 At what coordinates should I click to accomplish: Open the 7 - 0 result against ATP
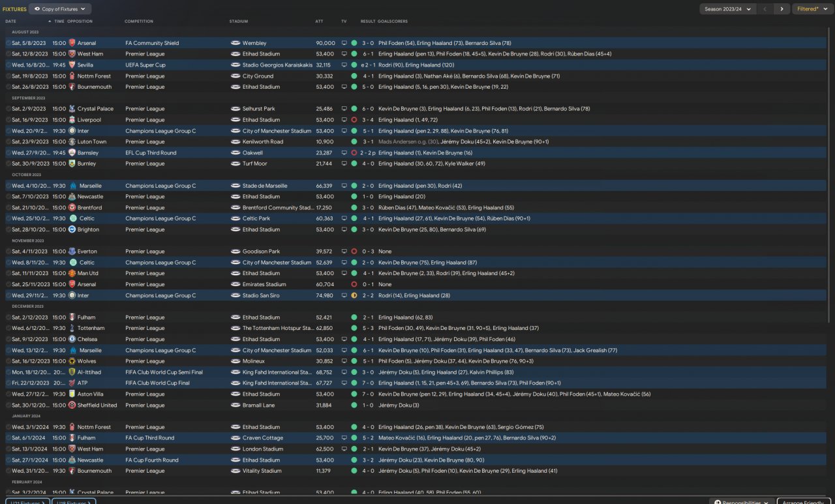pyautogui.click(x=369, y=383)
